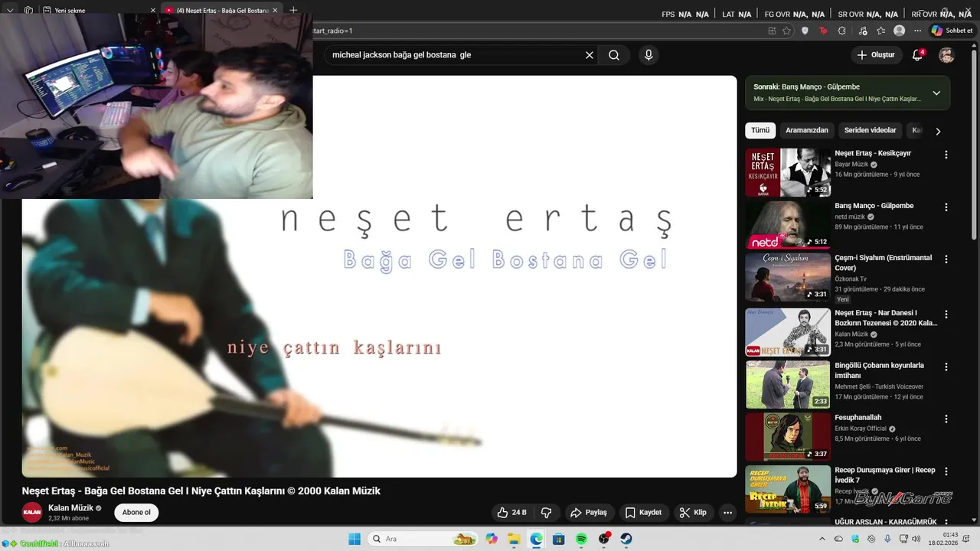This screenshot has width=980, height=551.
Task: Click the Kaydet save button
Action: 643,512
